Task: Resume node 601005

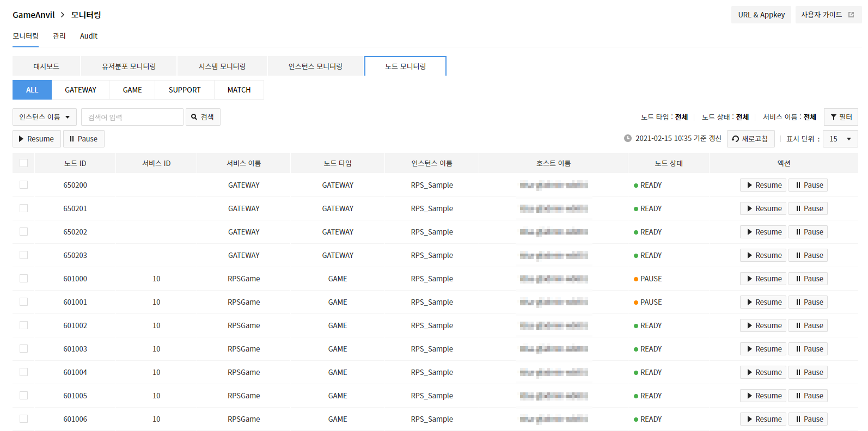Action: coord(763,396)
